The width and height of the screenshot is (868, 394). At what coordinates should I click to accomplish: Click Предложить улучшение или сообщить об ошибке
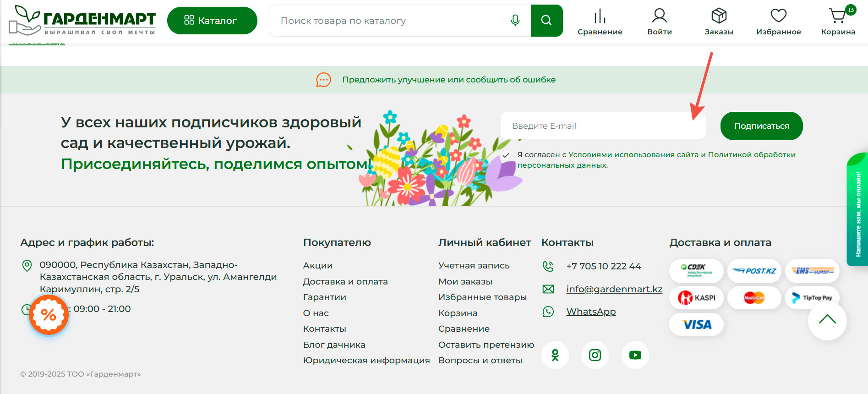tap(449, 80)
